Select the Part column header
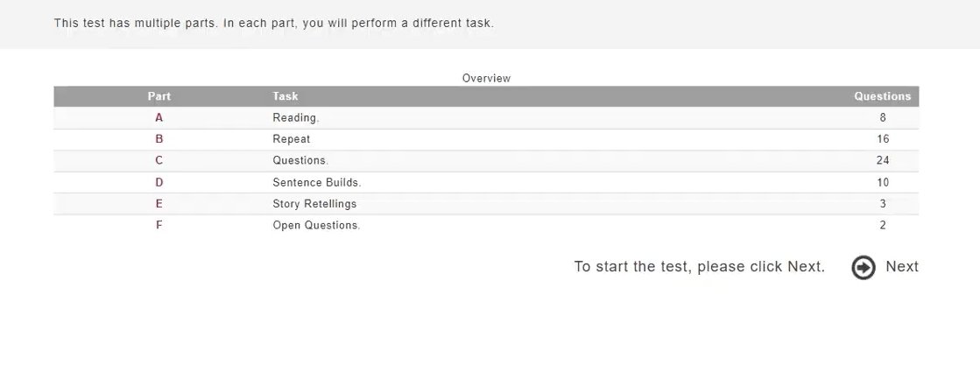Viewport: 980px width, 365px height. [x=159, y=96]
